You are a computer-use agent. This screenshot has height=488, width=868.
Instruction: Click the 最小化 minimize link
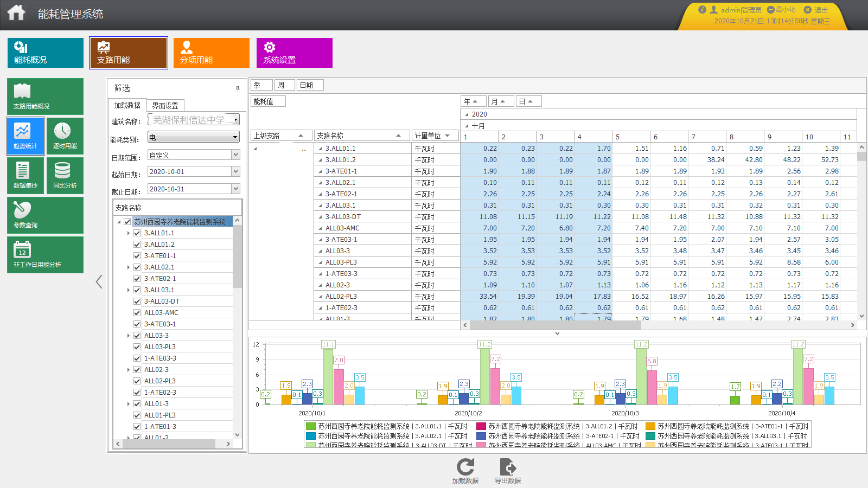(x=781, y=10)
